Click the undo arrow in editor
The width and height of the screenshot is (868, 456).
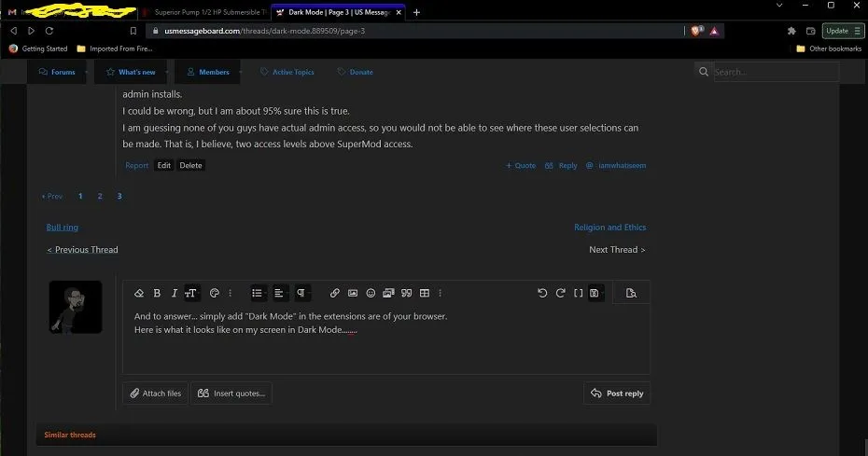click(542, 293)
